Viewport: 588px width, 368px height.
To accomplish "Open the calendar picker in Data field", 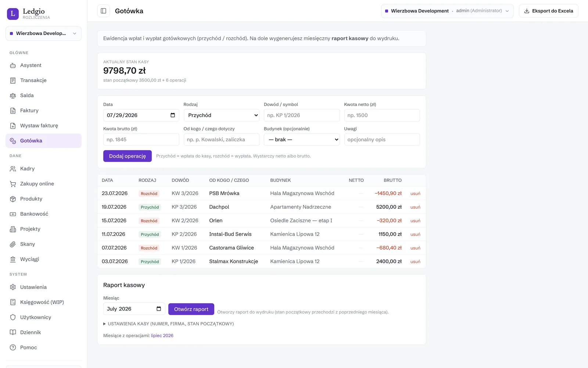I will pos(173,115).
